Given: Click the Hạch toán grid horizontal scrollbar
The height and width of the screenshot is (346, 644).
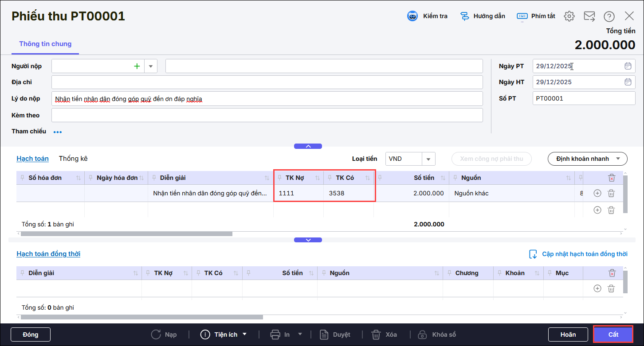Looking at the screenshot, I should click(126, 233).
